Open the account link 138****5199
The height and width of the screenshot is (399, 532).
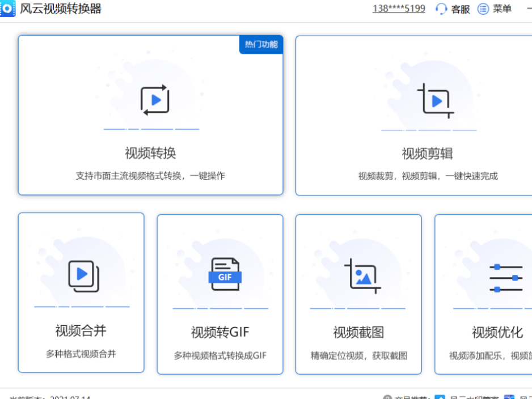tap(399, 9)
